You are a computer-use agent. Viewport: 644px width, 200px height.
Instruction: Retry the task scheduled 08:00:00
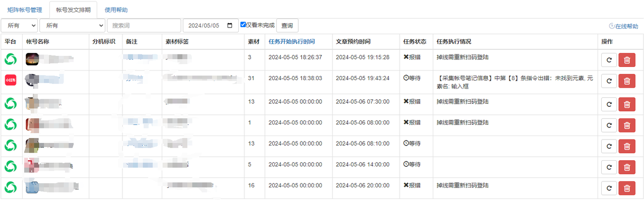(609, 125)
